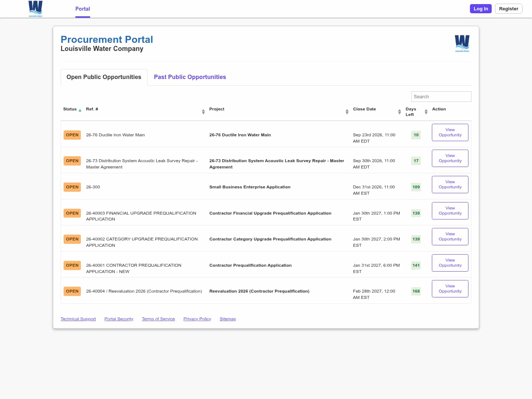Focus the Search input field
This screenshot has height=399, width=532.
tap(441, 96)
